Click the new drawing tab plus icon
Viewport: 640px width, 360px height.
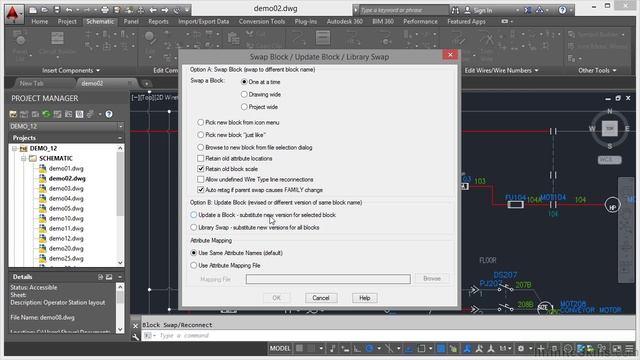[146, 84]
